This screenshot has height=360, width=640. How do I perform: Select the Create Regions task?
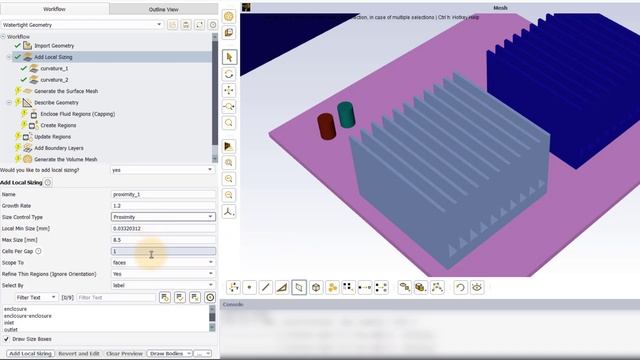[x=58, y=126]
